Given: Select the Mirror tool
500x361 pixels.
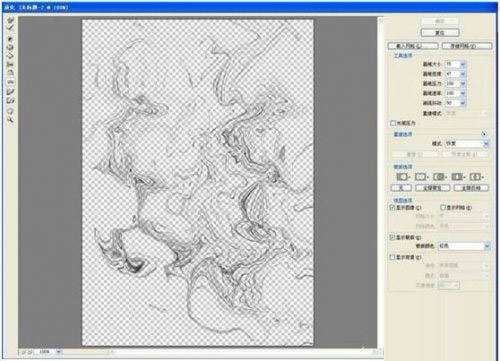Looking at the screenshot, I should [x=10, y=73].
